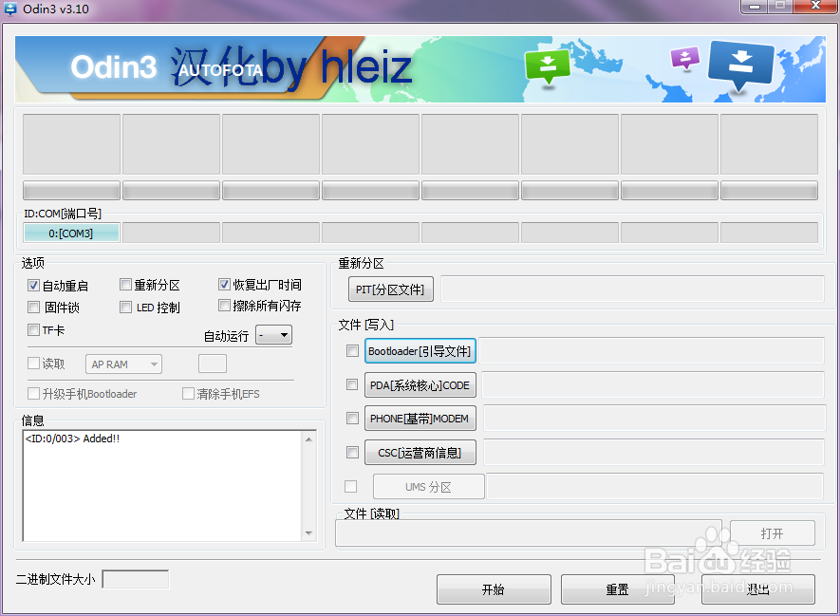The height and width of the screenshot is (616, 840).
Task: Click the PIT[分区文件] button
Action: point(390,289)
